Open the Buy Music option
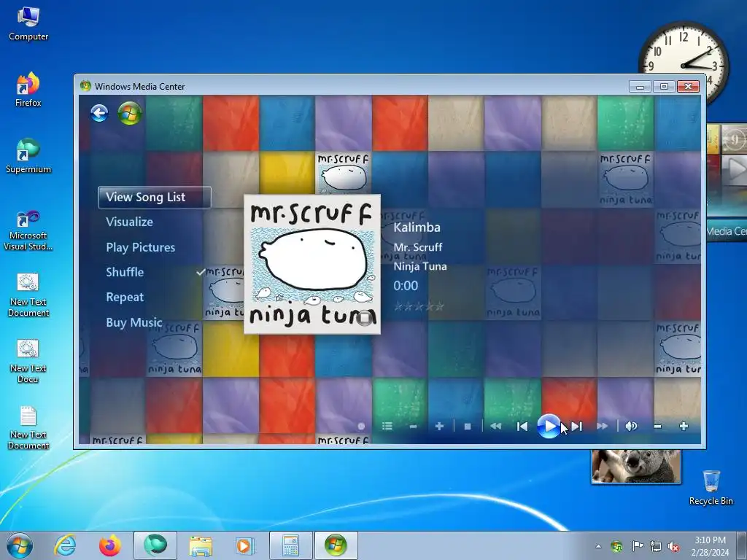 coord(134,322)
